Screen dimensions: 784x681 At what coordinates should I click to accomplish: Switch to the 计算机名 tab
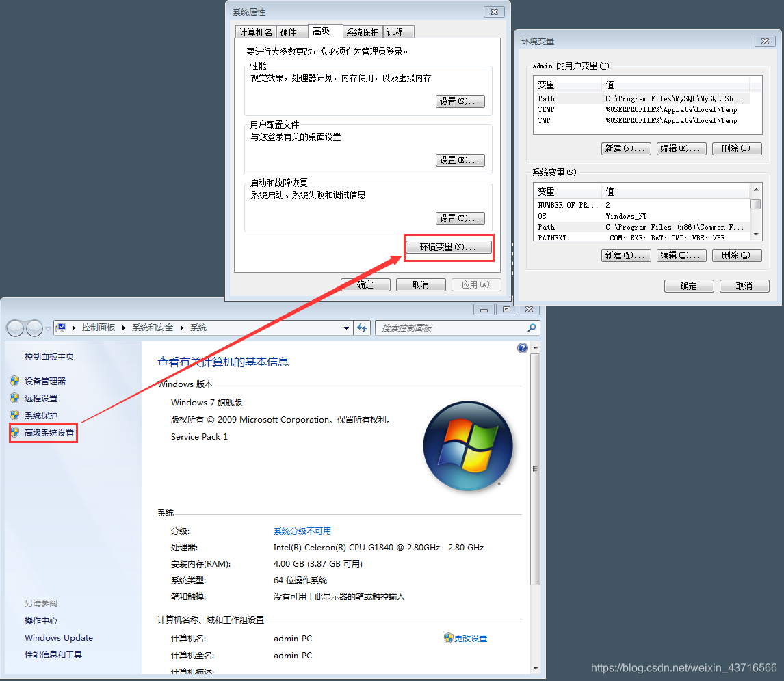pyautogui.click(x=255, y=32)
